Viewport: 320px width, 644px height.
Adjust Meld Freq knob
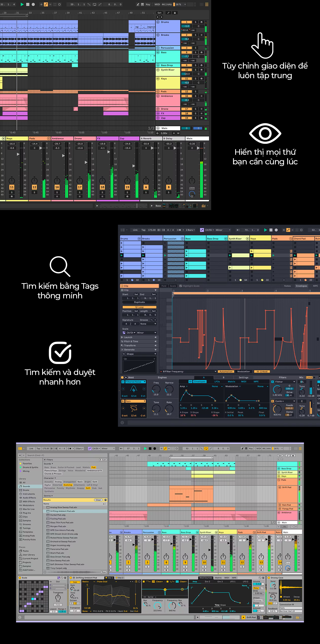(x=156, y=389)
